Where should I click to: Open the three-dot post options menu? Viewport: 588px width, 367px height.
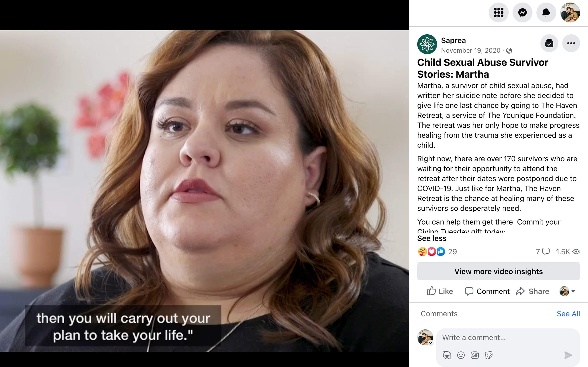571,43
